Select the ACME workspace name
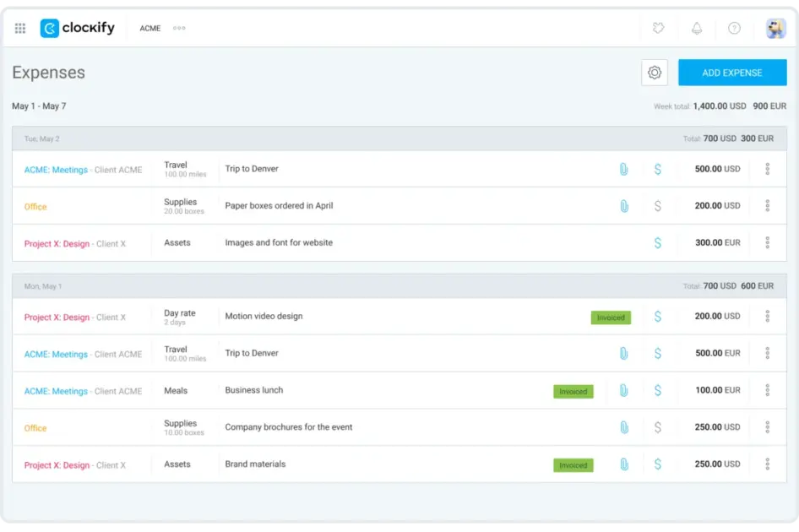799x532 pixels. coord(149,28)
